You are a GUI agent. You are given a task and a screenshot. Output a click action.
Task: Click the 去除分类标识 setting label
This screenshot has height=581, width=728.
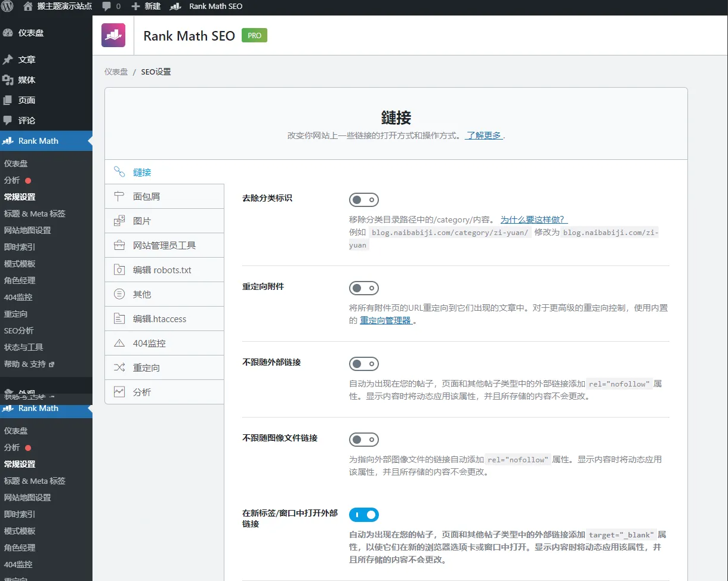coord(267,198)
